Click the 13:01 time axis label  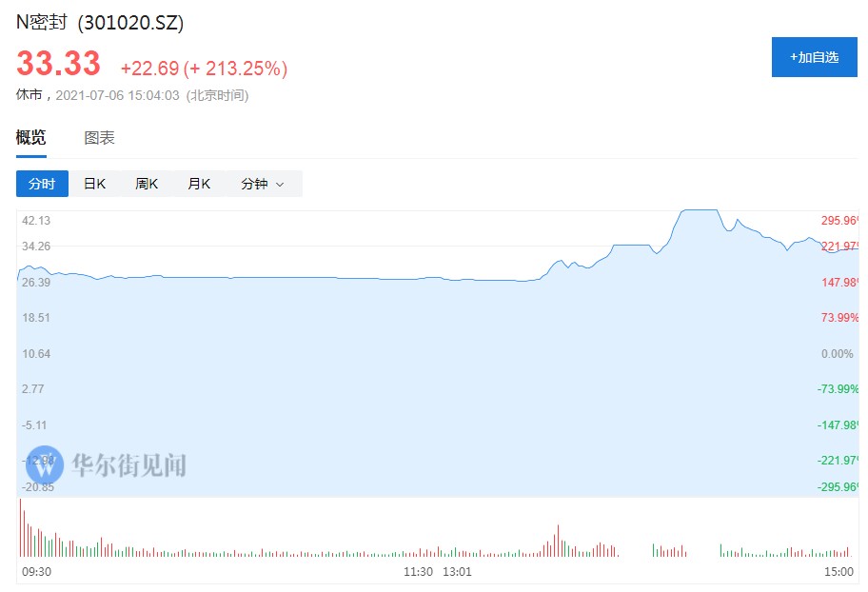458,572
